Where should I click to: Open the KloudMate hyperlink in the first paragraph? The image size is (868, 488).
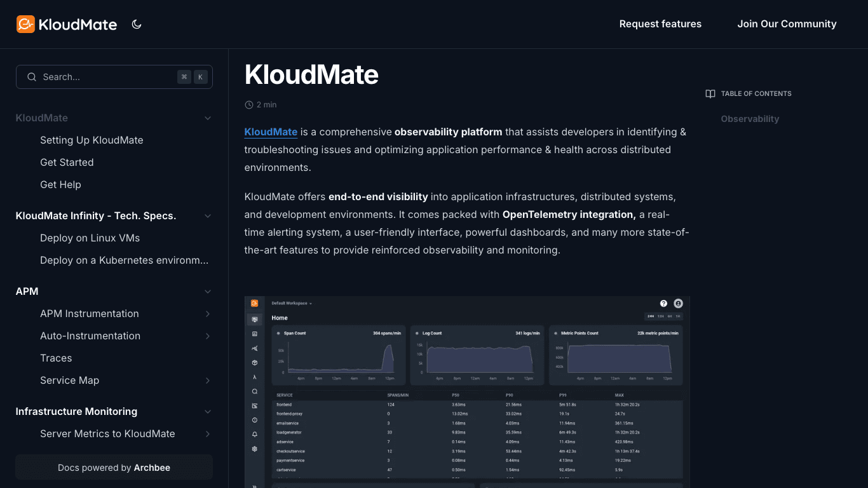pos(271,132)
